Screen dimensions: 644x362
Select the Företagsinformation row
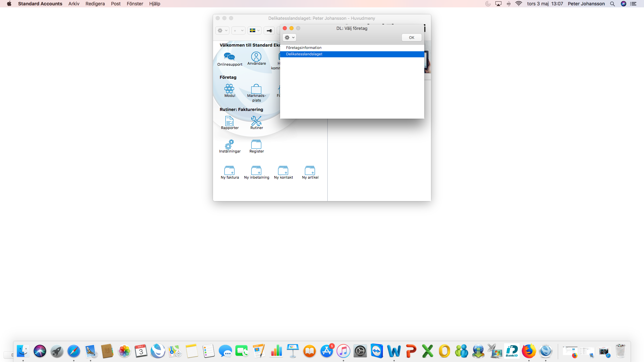352,48
